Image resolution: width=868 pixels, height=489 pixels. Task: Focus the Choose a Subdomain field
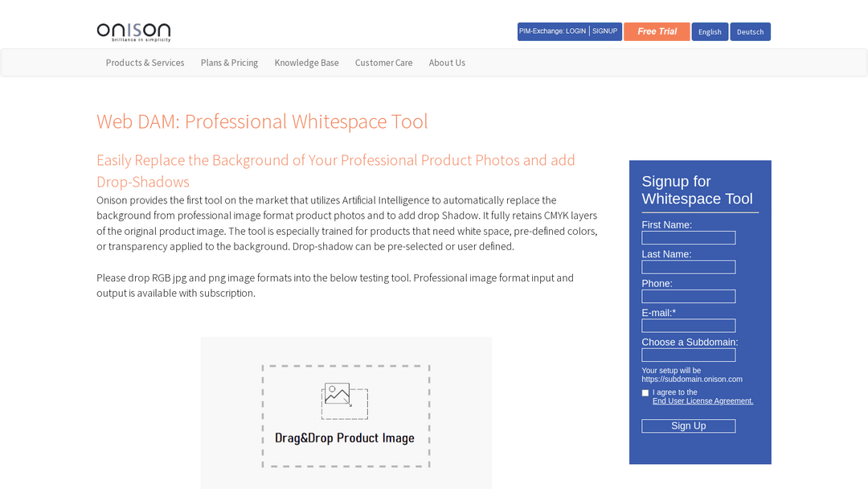[689, 355]
